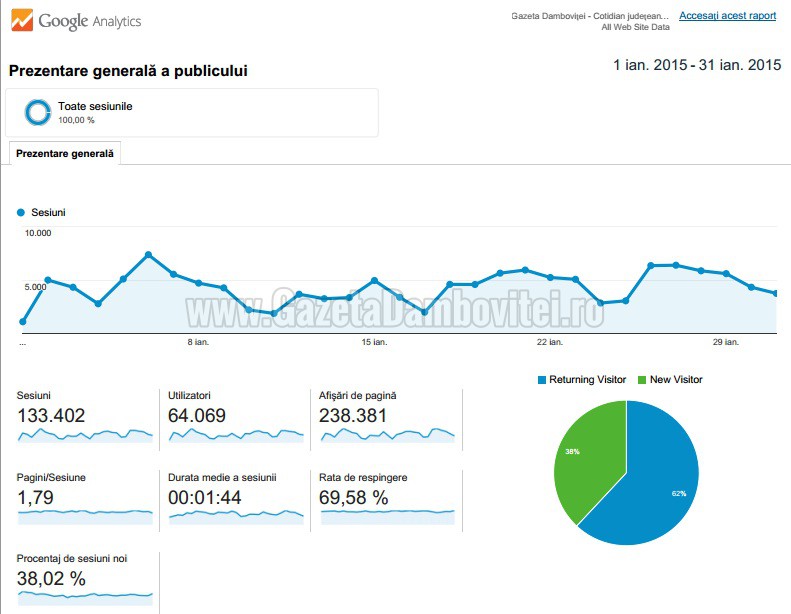Click the Sesiuni value 133.402

[51, 416]
